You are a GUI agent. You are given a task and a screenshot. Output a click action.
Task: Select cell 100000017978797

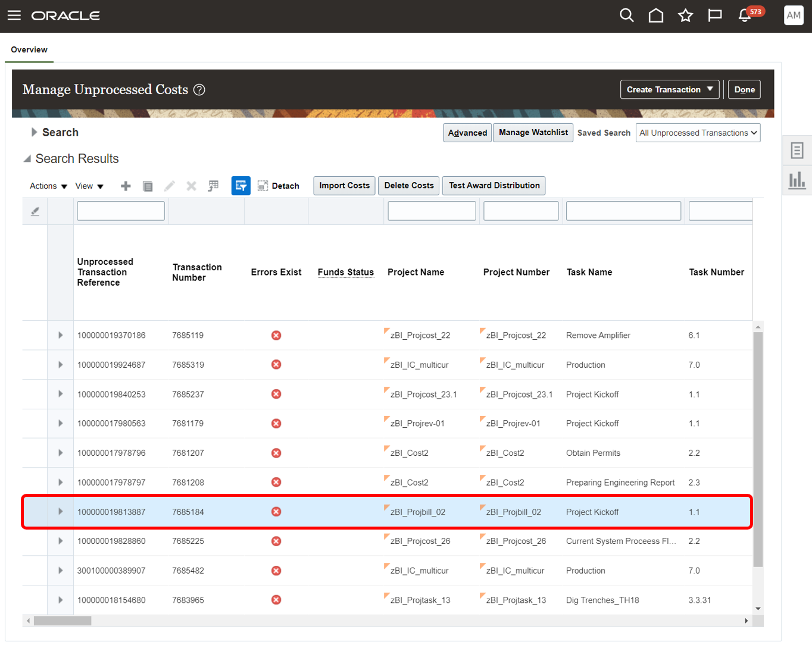click(x=111, y=483)
